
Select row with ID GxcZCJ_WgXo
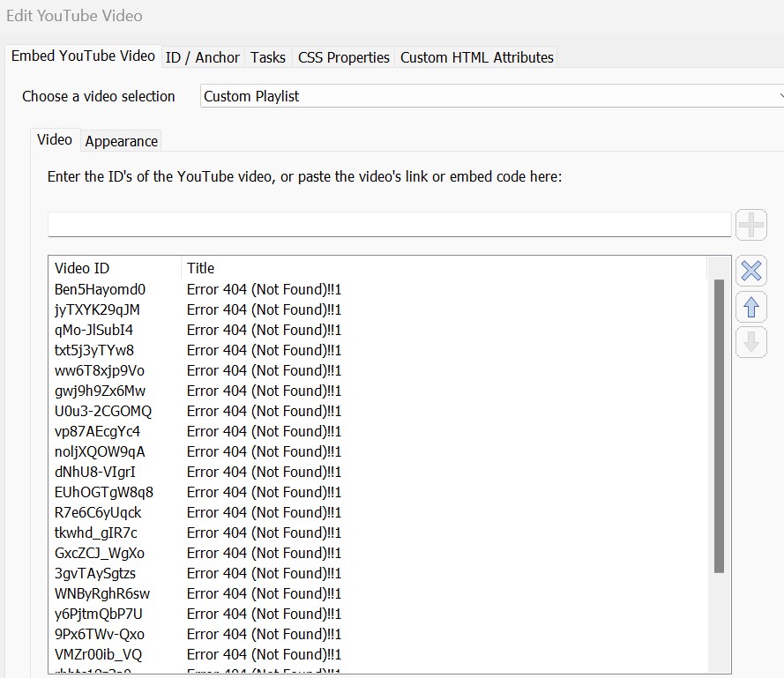[x=378, y=553]
